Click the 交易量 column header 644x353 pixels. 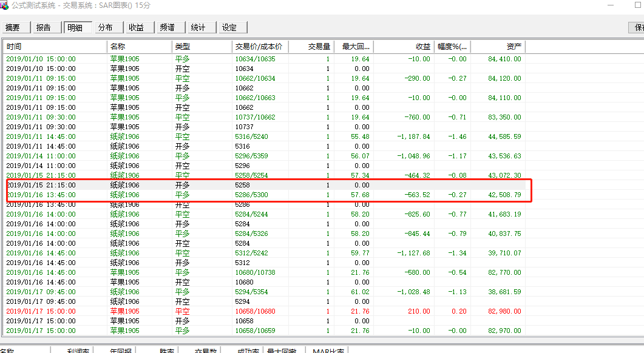tap(311, 47)
